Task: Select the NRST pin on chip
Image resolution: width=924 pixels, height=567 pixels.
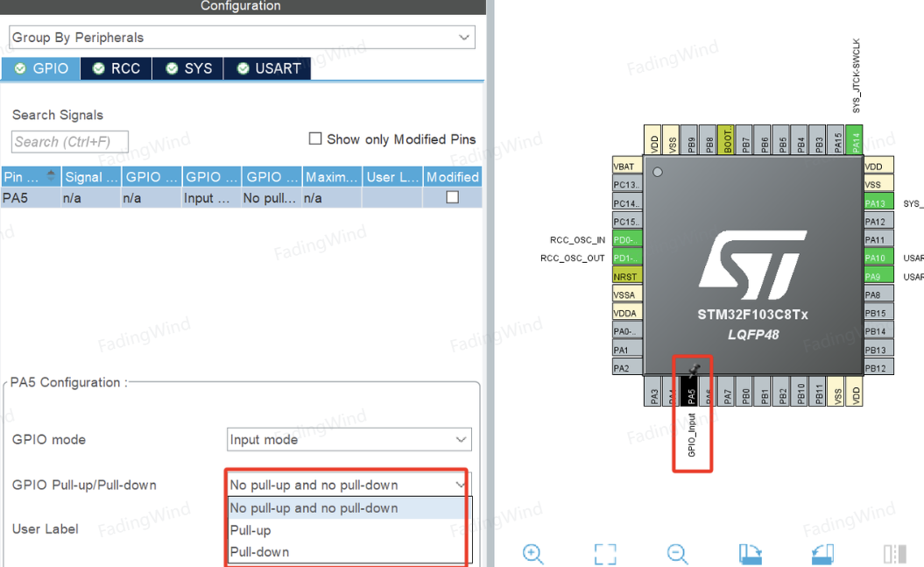Action: [627, 276]
